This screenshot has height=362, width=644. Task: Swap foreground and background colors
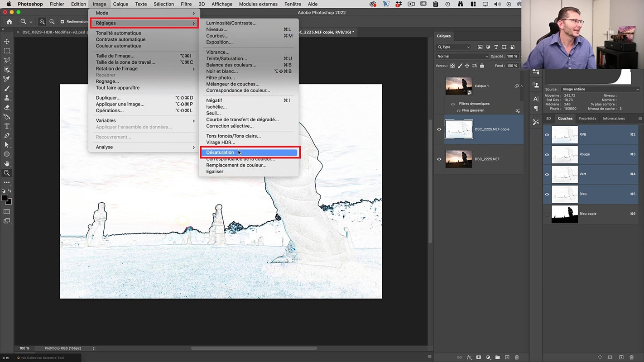(x=10, y=191)
